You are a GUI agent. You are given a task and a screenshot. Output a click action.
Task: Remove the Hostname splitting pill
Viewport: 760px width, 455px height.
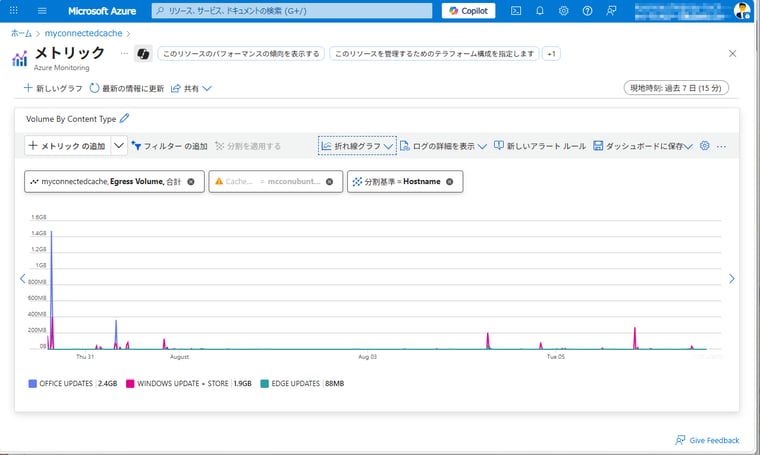(449, 182)
